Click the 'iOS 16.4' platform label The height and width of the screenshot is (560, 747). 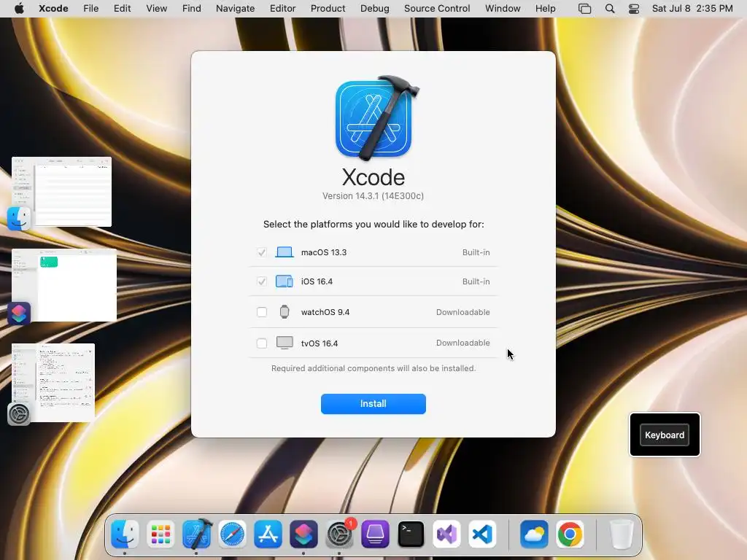pyautogui.click(x=317, y=281)
